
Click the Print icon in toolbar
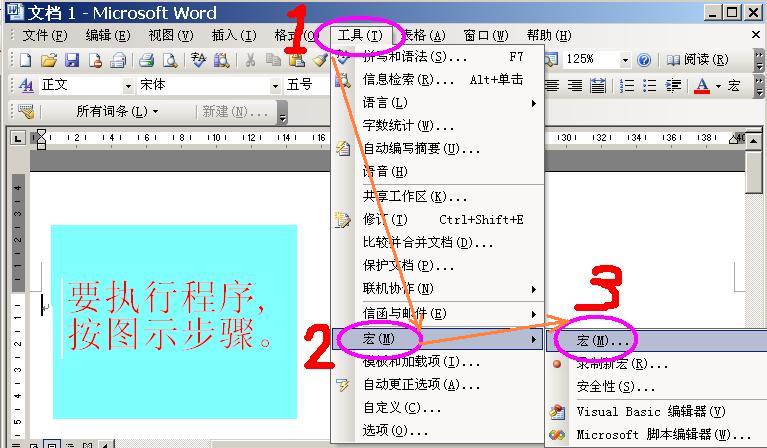pos(146,60)
